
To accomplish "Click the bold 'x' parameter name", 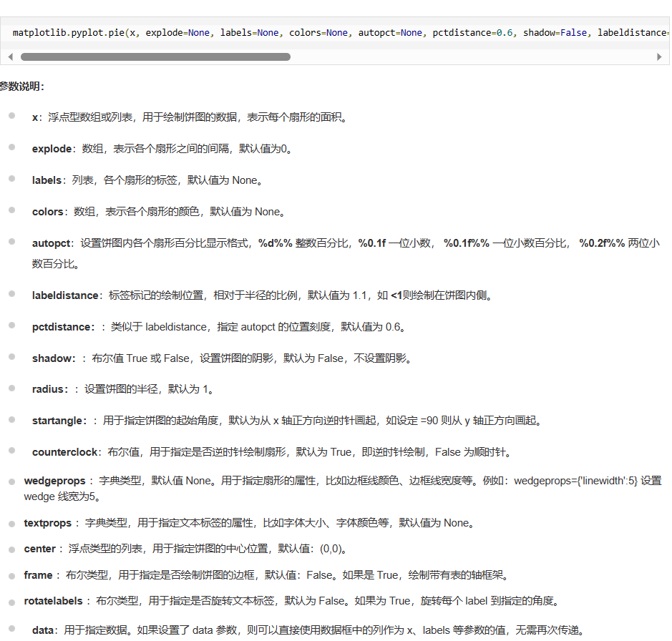I will (35, 117).
